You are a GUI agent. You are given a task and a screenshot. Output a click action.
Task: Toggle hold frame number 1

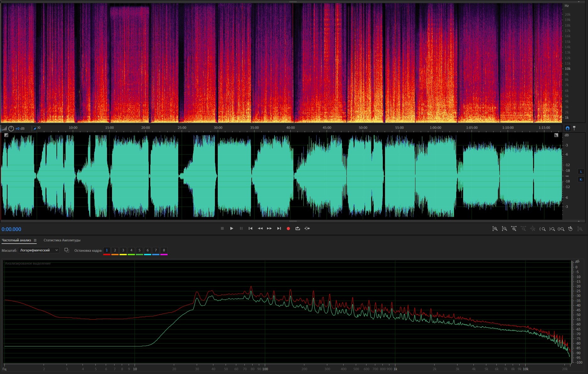tap(107, 250)
